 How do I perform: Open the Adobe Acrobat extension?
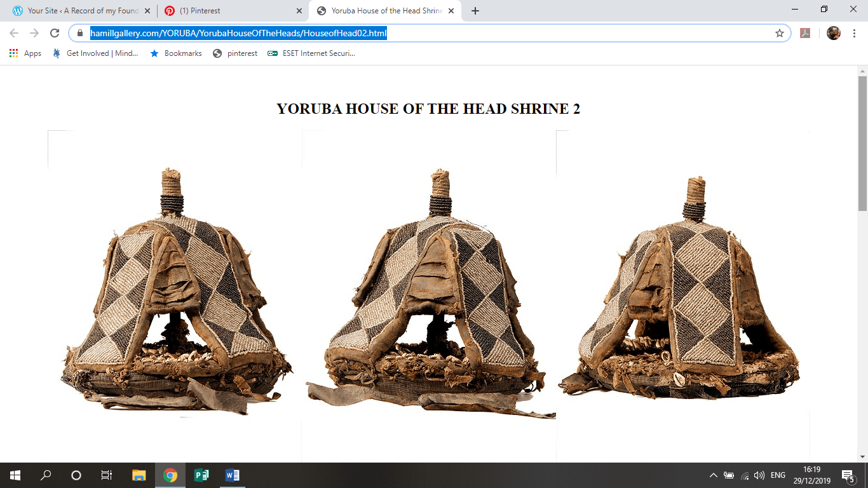pos(806,32)
